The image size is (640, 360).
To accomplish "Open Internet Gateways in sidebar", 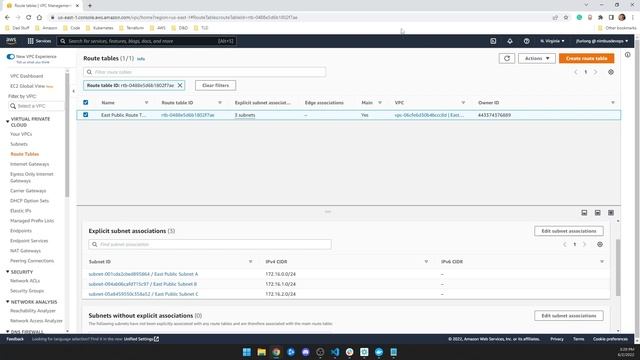I will [29, 164].
